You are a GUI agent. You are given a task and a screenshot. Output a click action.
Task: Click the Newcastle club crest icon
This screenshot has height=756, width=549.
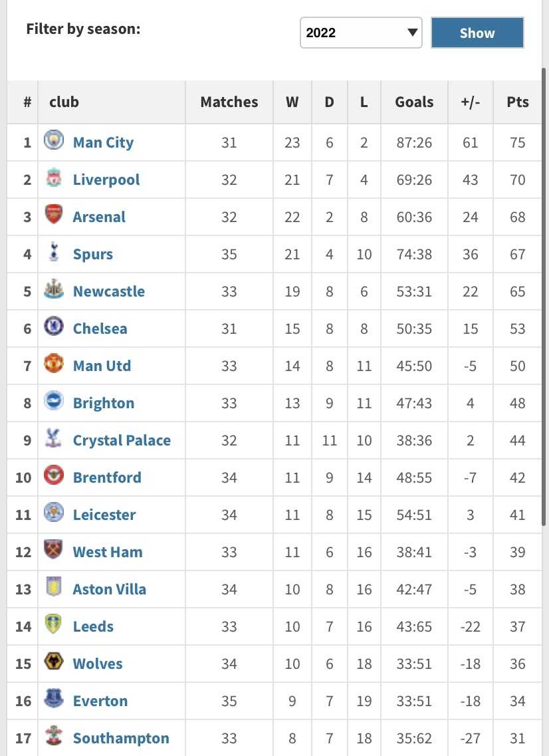(x=53, y=289)
